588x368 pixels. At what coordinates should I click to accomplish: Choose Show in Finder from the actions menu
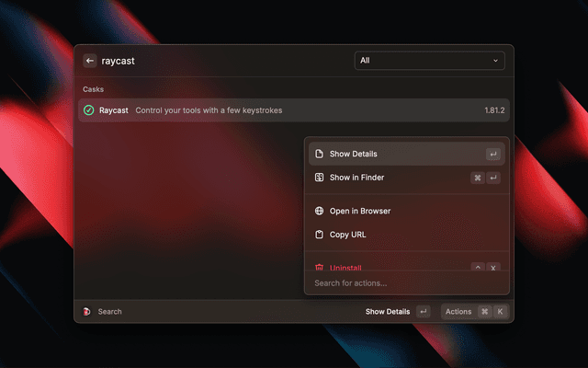click(x=356, y=178)
